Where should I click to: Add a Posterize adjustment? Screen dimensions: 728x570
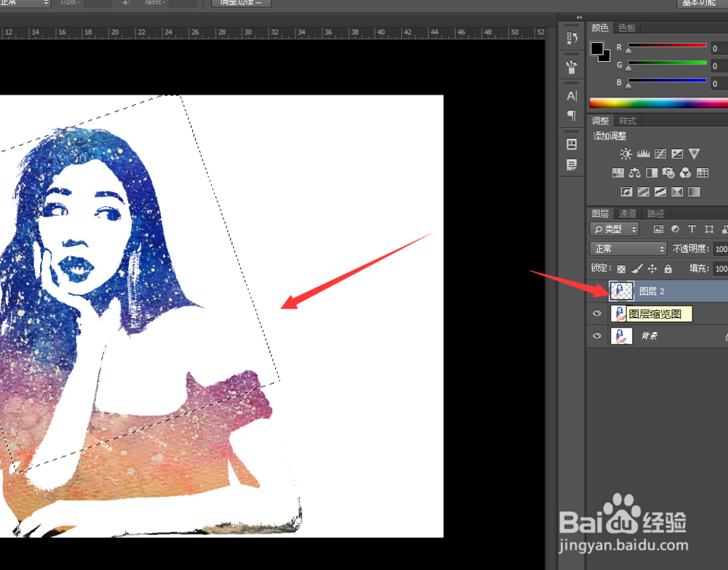(644, 191)
